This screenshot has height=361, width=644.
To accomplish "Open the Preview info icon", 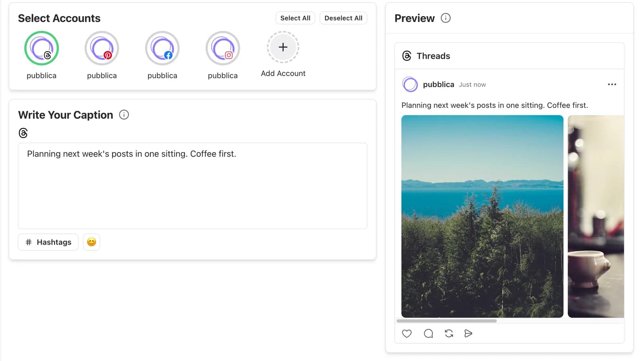I will [446, 18].
